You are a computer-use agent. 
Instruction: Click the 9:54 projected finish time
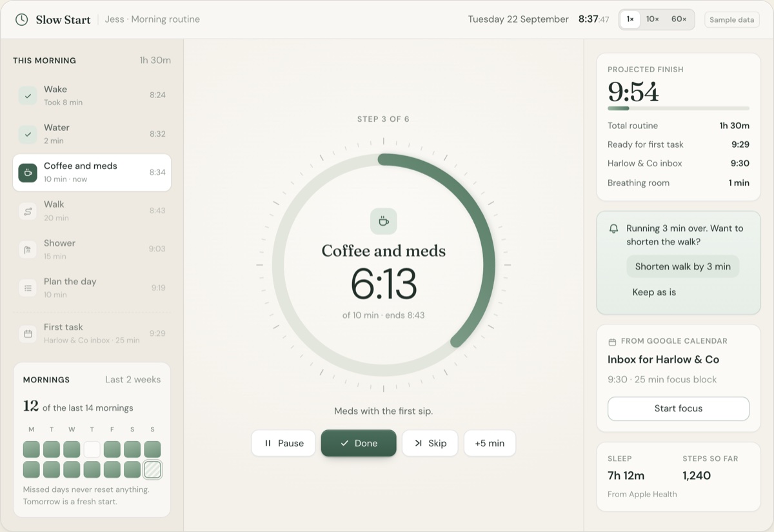click(633, 92)
